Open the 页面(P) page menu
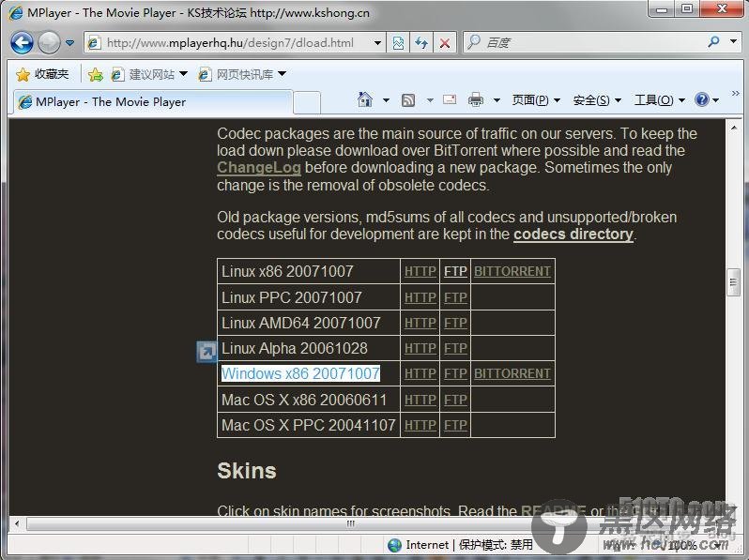Viewport: 749px width, 560px height. point(536,100)
